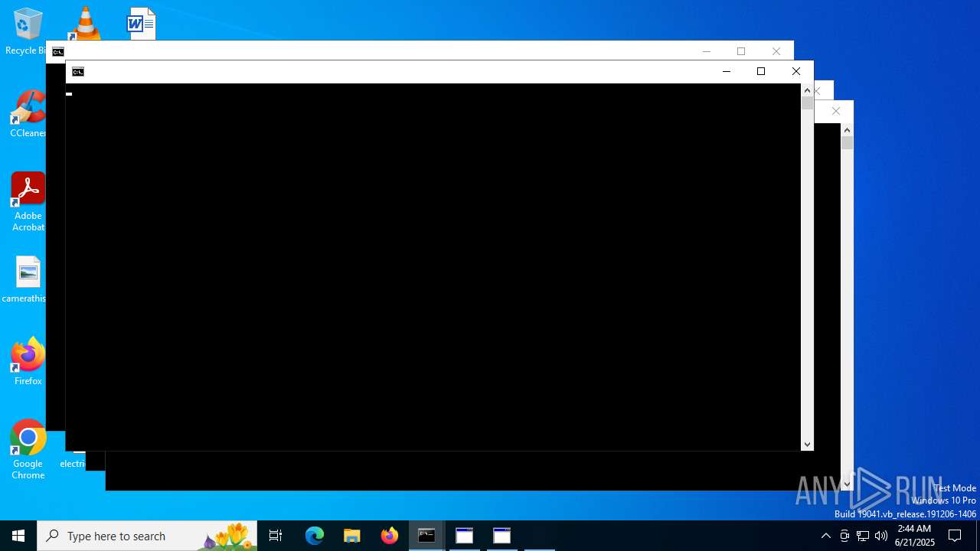Screen dimensions: 980x551
Task: Click the scroll down arrow of front console
Action: pyautogui.click(x=807, y=445)
